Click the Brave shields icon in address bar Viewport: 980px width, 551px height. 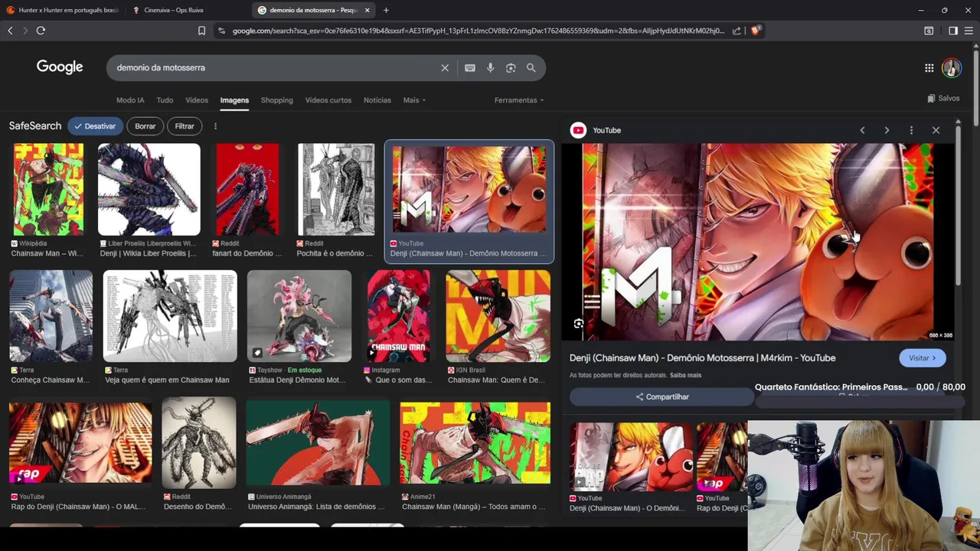point(756,31)
